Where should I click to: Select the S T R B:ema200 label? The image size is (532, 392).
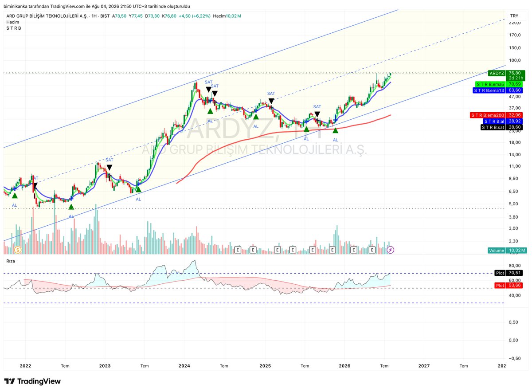[x=497, y=115]
